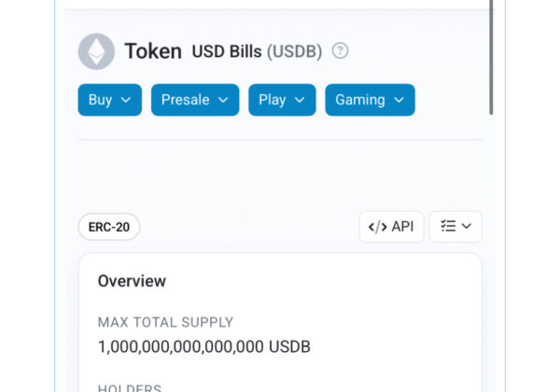Expand the Presale dropdown

[195, 100]
